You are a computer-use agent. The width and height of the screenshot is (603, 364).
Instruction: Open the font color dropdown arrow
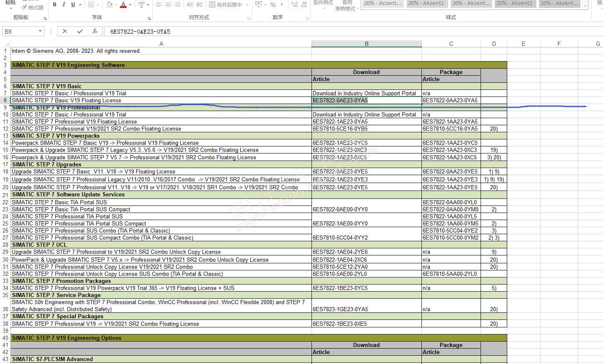[x=130, y=5]
